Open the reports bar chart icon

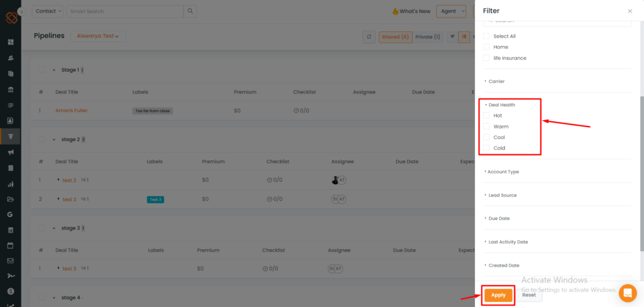11,184
